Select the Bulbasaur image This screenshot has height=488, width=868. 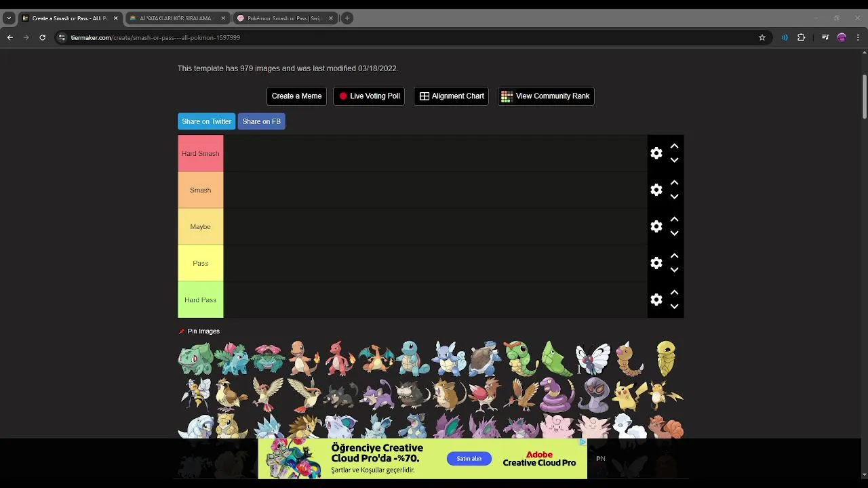[x=195, y=359]
